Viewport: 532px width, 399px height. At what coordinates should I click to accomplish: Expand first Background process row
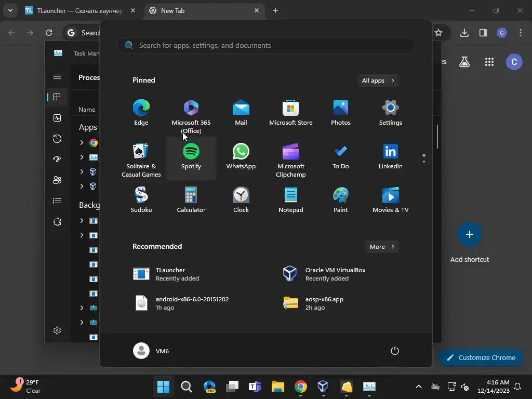tap(82, 220)
